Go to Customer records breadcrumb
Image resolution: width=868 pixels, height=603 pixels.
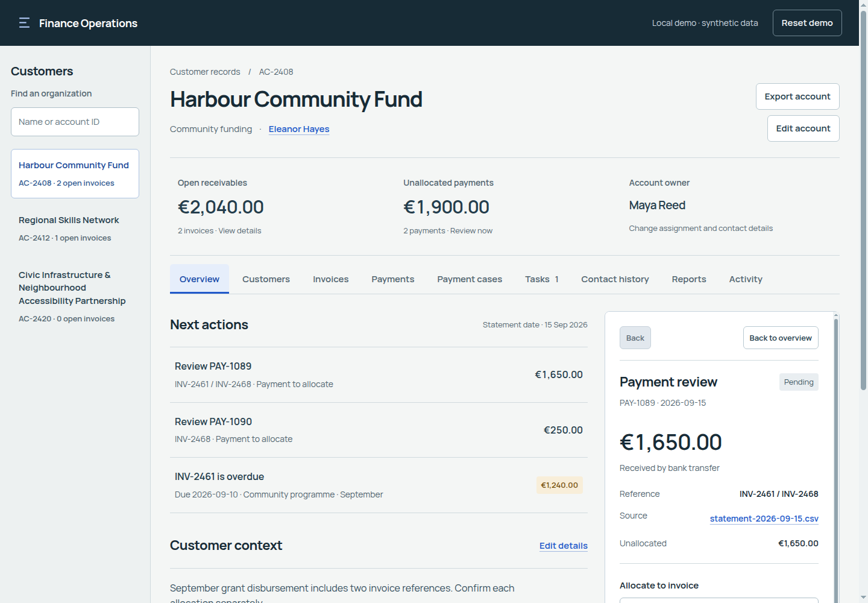click(x=205, y=72)
